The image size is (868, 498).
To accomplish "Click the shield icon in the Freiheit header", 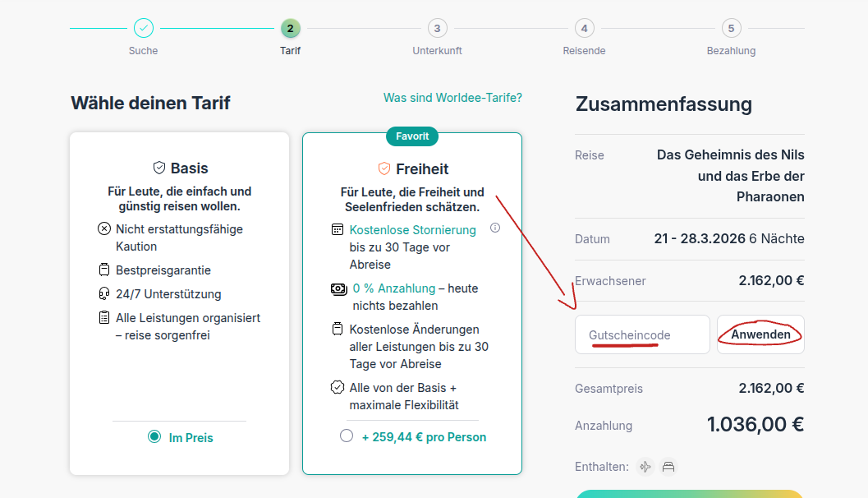I will coord(383,168).
